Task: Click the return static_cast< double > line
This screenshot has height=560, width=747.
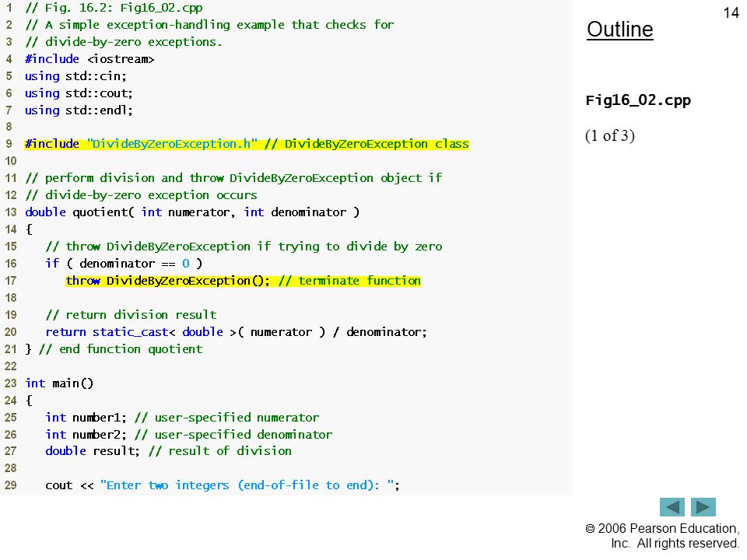Action: [237, 332]
